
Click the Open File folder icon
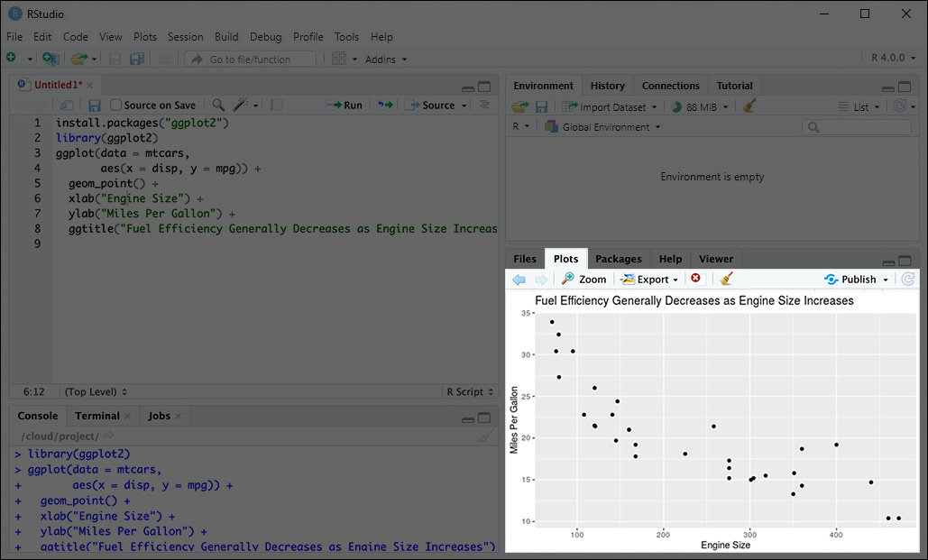pyautogui.click(x=78, y=59)
